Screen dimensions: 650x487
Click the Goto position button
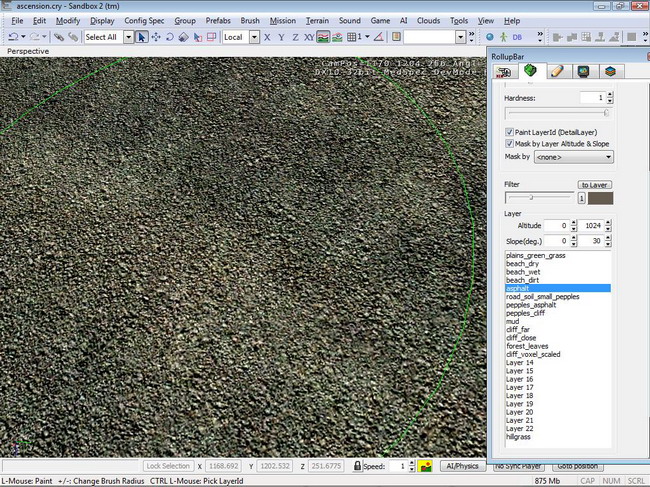(x=577, y=467)
